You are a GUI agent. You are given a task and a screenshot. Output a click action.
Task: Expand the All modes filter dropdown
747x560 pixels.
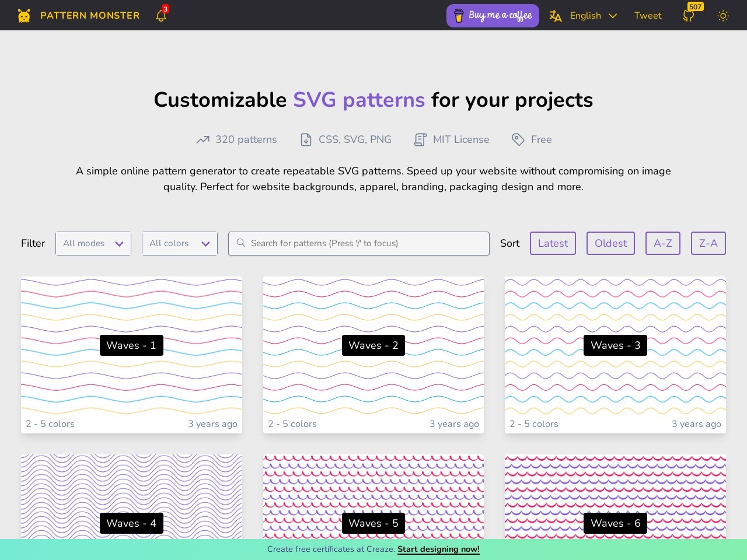93,243
